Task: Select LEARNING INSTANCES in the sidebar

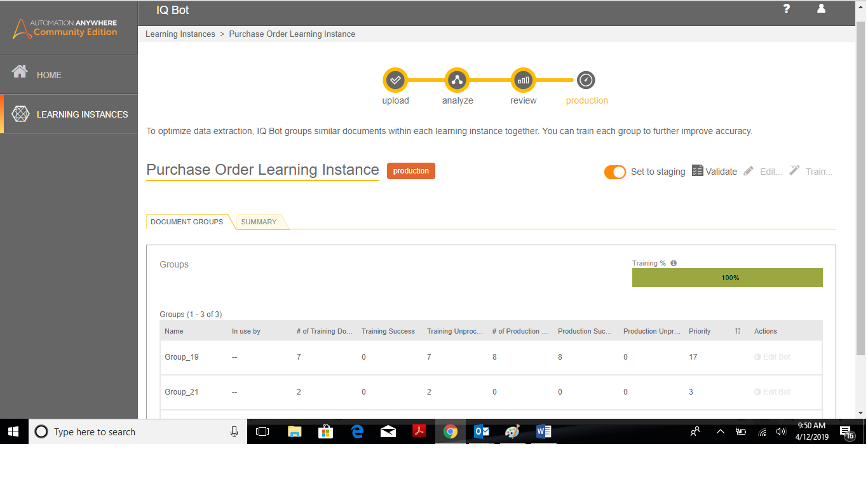Action: click(69, 114)
